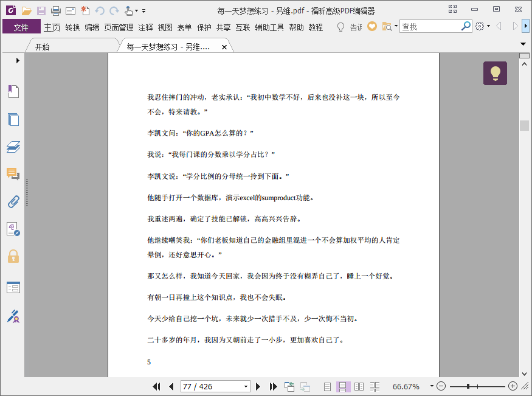Print the document with the printer icon
532x396 pixels.
[56, 11]
